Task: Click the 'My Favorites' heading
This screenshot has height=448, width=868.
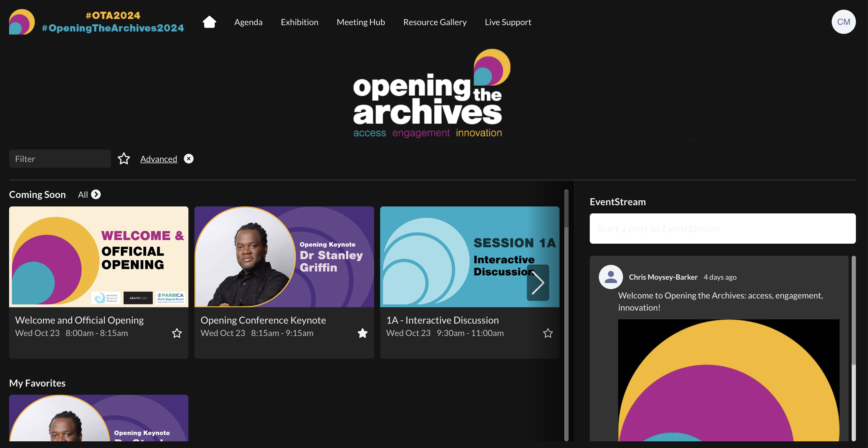Action: [38, 383]
